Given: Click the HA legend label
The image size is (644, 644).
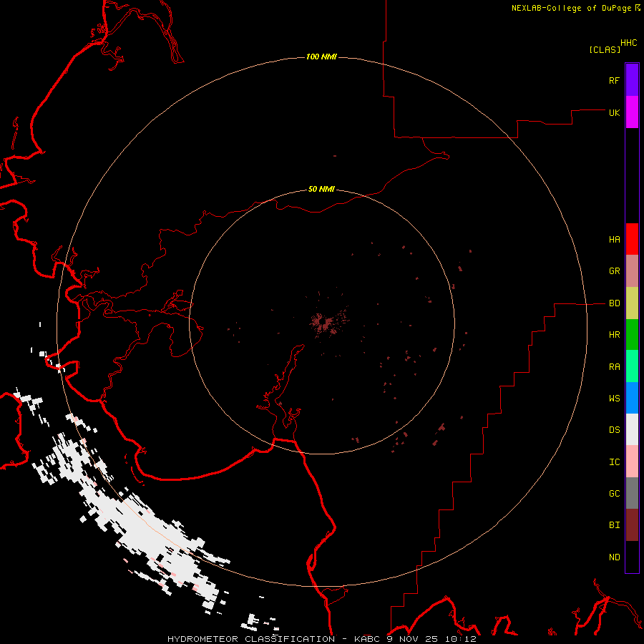Looking at the screenshot, I should [615, 240].
